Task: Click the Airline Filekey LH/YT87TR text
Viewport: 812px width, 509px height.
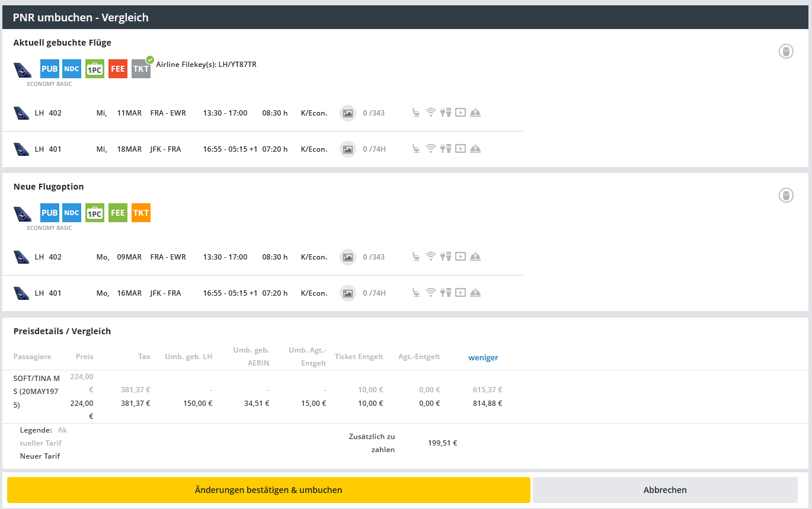Action: pyautogui.click(x=206, y=64)
